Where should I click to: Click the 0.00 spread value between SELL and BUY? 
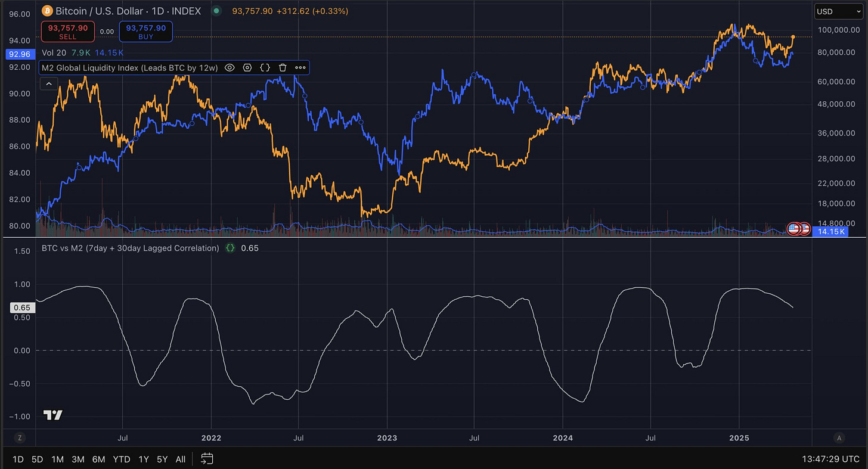click(x=107, y=32)
